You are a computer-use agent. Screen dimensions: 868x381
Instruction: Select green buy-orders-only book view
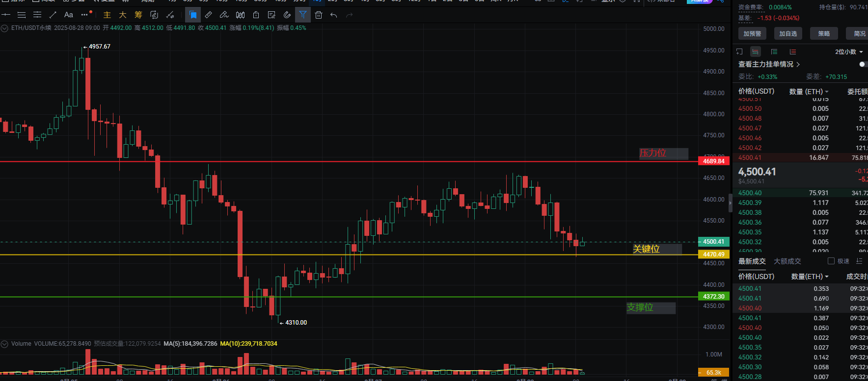(x=774, y=51)
